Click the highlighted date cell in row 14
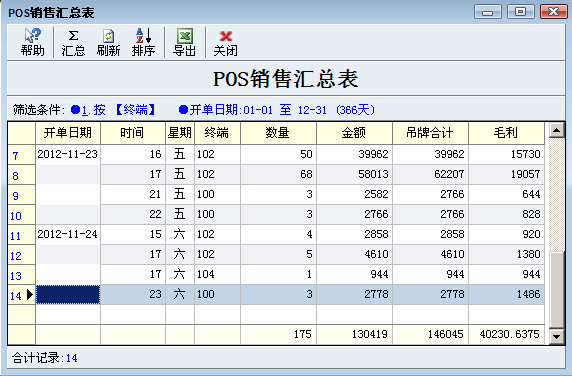Image resolution: width=572 pixels, height=376 pixels. (x=68, y=295)
